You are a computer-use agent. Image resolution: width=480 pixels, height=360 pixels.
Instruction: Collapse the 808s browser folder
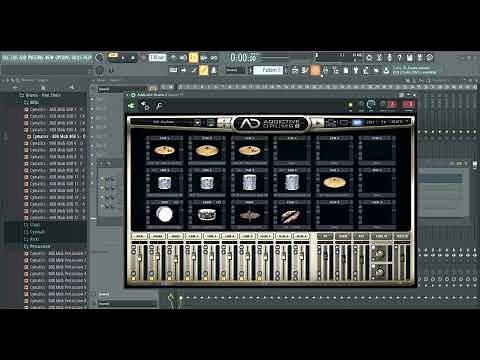[32, 102]
